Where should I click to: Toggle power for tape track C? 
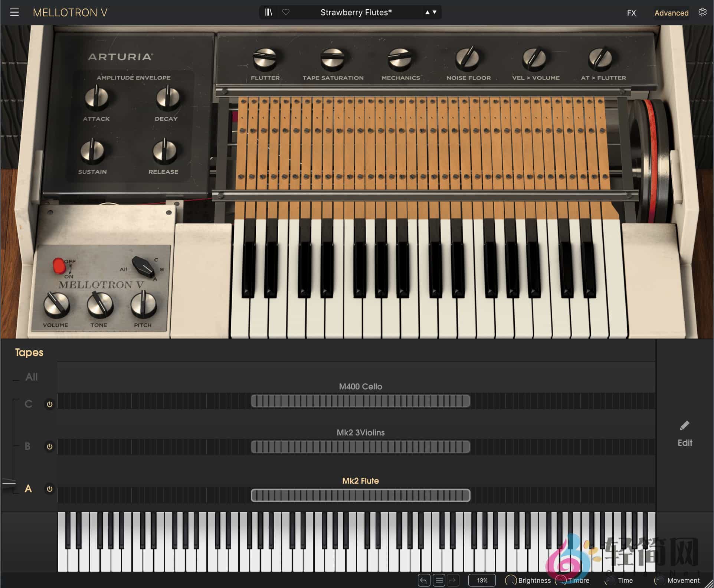49,404
